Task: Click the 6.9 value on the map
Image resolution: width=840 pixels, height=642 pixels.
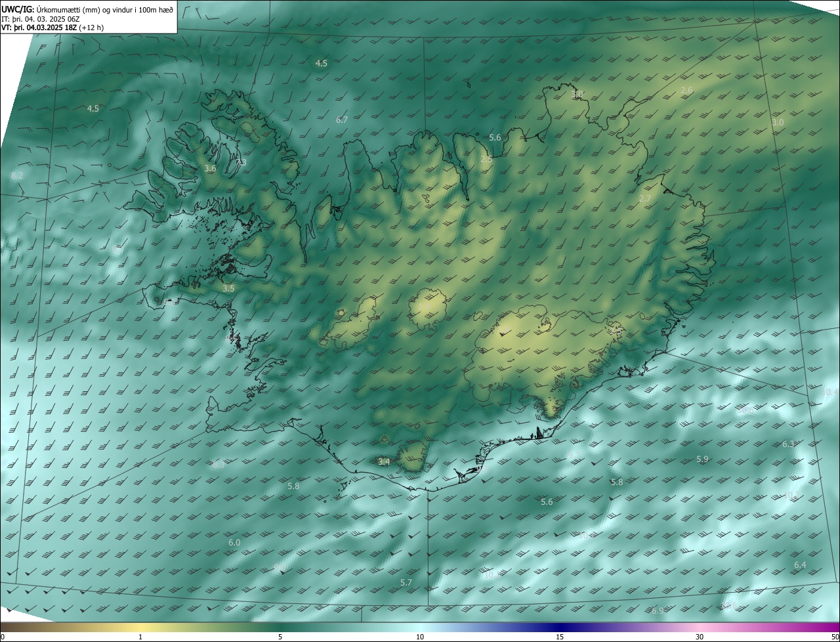Action: pos(658,611)
